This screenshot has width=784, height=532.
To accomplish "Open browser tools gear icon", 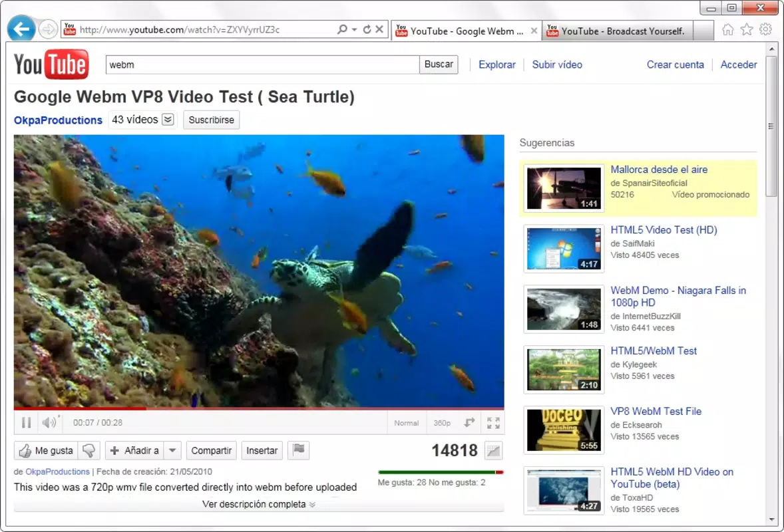I will [x=765, y=29].
